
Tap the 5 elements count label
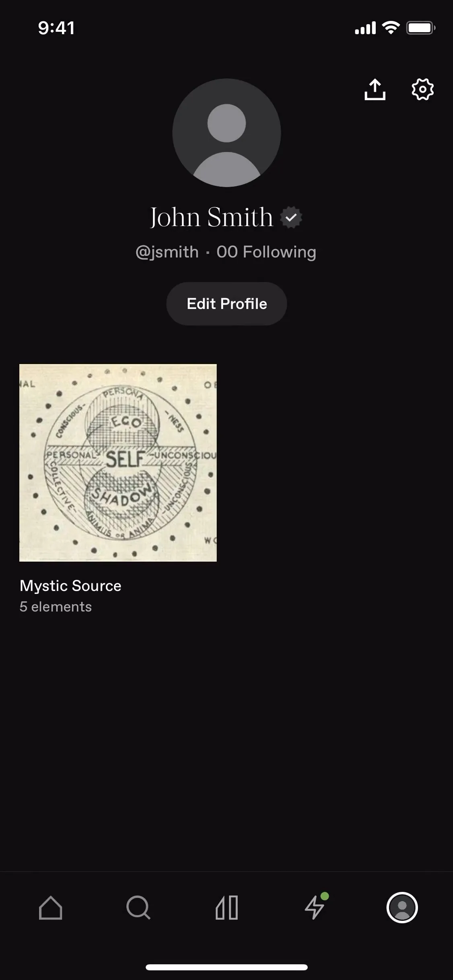pos(56,607)
